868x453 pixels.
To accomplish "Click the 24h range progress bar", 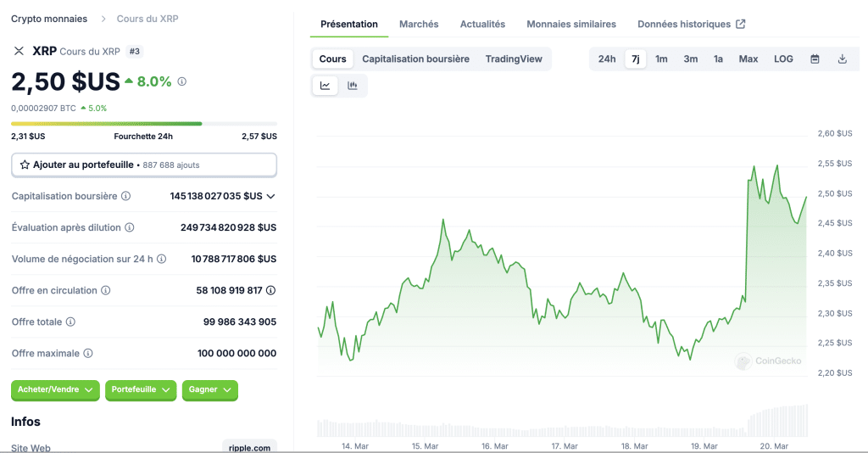I will tap(144, 124).
